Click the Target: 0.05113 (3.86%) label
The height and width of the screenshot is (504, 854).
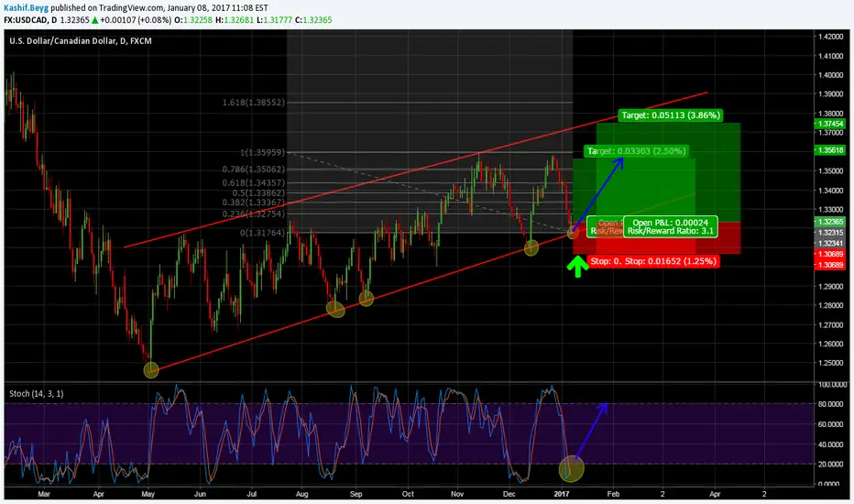[671, 115]
